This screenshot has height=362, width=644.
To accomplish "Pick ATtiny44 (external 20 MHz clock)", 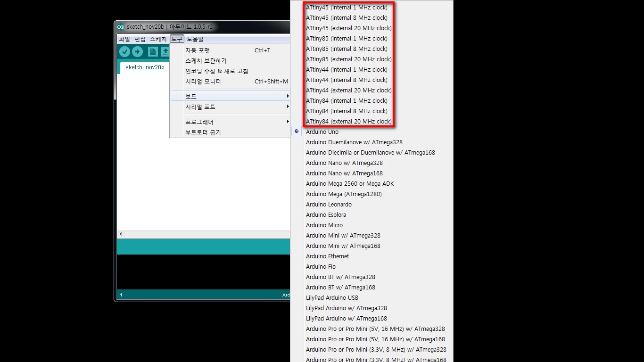I will point(372,90).
